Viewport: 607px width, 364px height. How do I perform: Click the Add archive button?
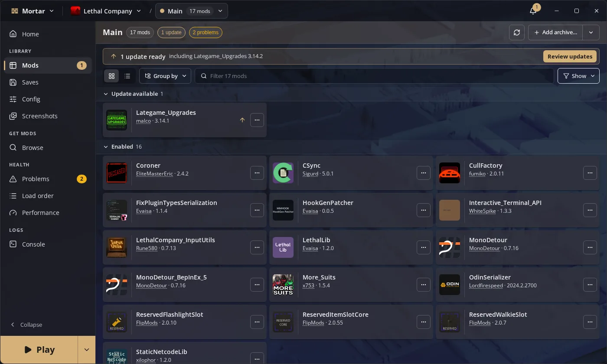pyautogui.click(x=555, y=32)
